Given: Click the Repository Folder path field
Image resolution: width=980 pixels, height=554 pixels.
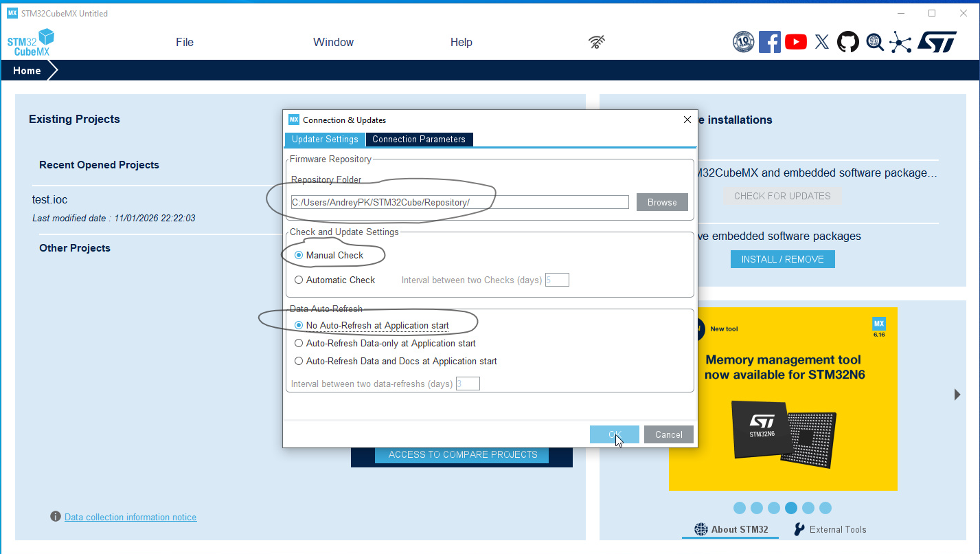Looking at the screenshot, I should click(459, 202).
